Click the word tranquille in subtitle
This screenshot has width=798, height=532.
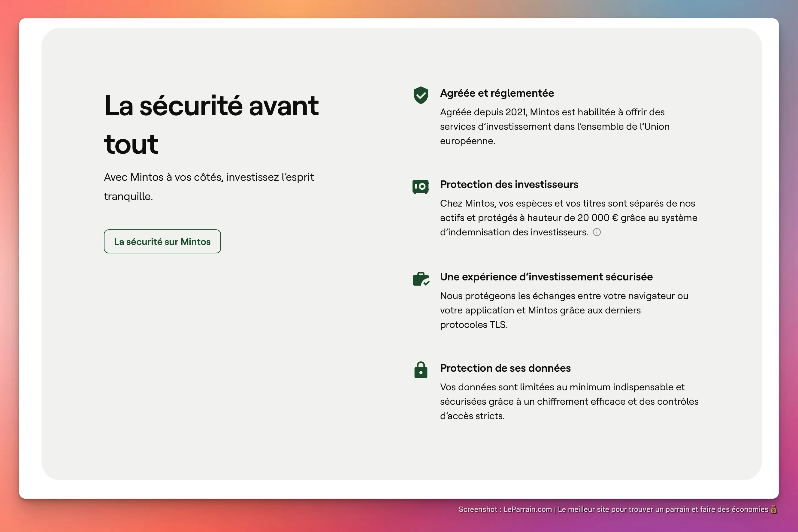[128, 196]
